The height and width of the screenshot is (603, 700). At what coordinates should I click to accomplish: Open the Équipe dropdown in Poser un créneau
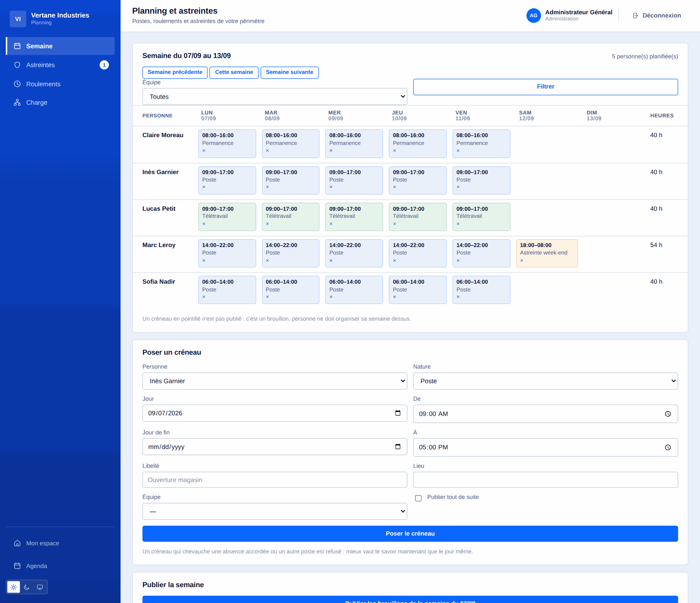coord(275,511)
